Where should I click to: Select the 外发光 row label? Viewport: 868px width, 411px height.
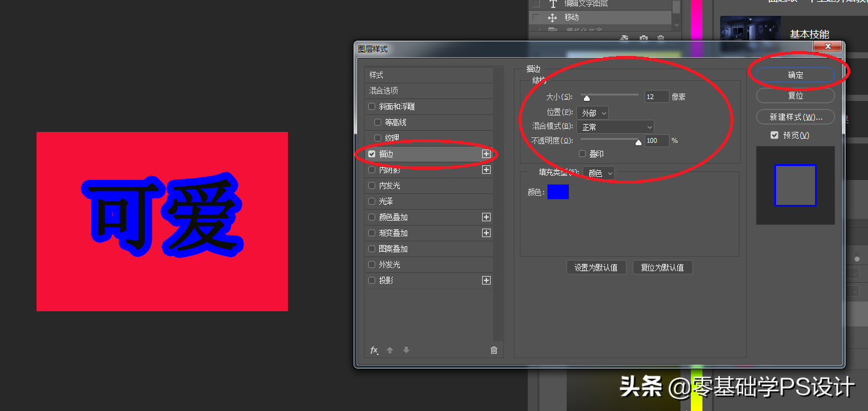coord(390,264)
